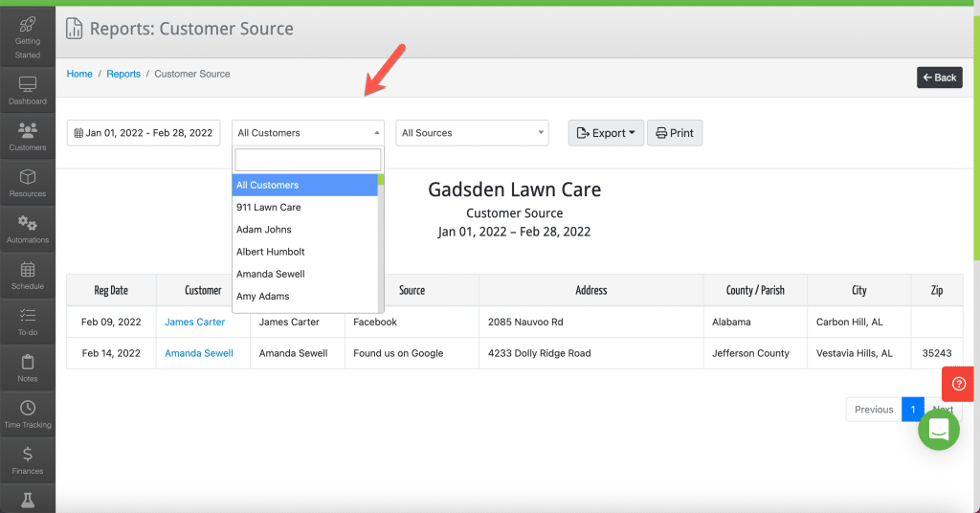The height and width of the screenshot is (513, 980).
Task: Sort by Address column header
Action: click(x=591, y=290)
